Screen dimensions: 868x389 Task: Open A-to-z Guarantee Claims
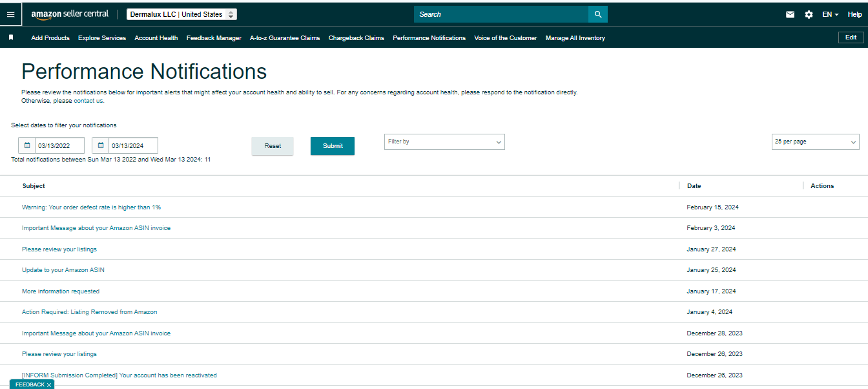[x=285, y=38]
